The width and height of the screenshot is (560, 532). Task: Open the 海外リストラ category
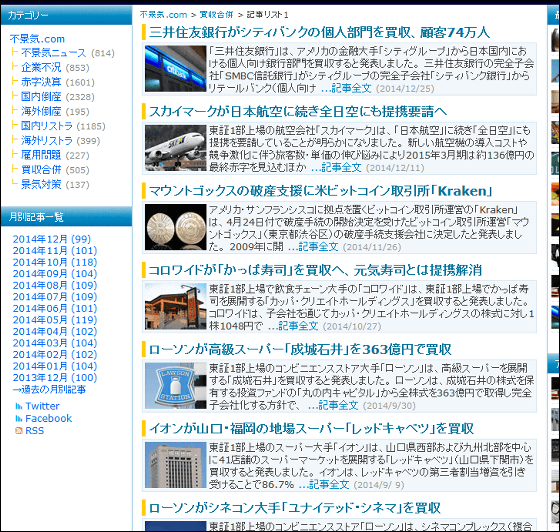[x=47, y=141]
